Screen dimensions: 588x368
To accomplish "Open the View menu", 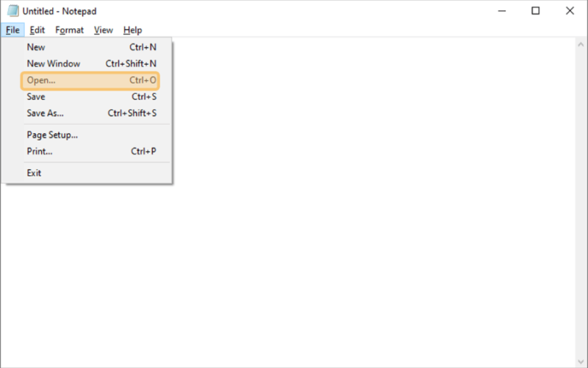I will [x=103, y=30].
